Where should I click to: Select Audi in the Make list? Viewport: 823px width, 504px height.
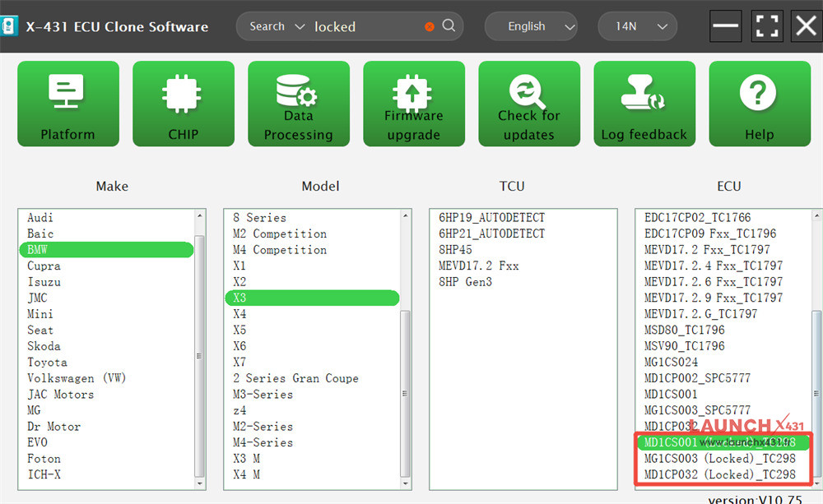point(40,218)
